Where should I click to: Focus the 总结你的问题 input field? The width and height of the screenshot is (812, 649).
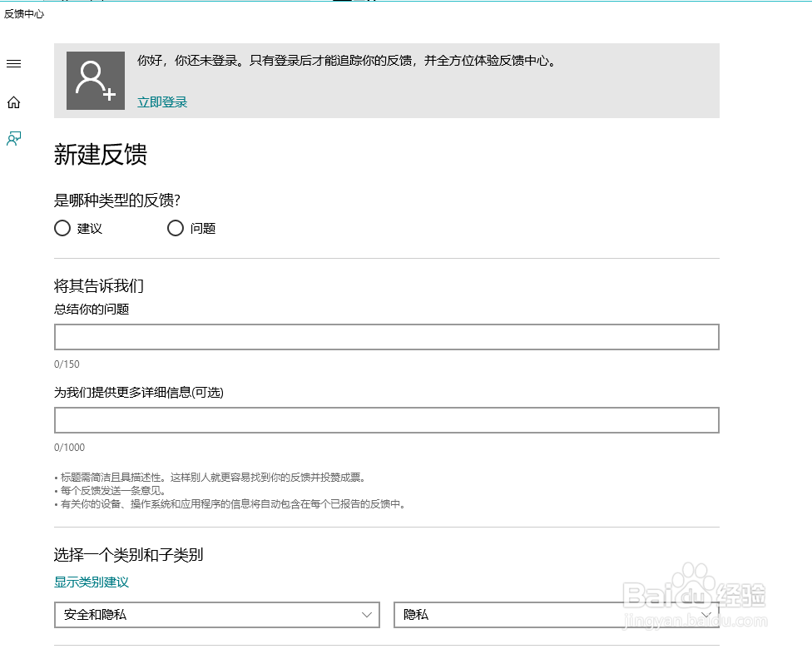point(386,337)
